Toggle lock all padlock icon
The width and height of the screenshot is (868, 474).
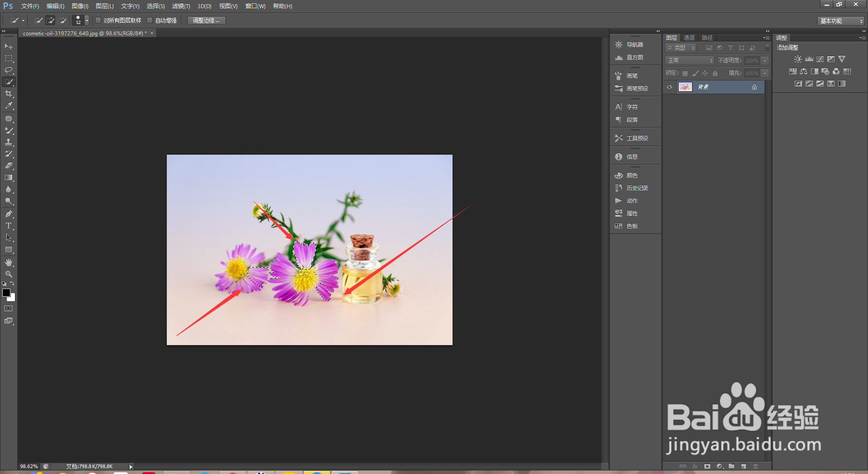(715, 73)
